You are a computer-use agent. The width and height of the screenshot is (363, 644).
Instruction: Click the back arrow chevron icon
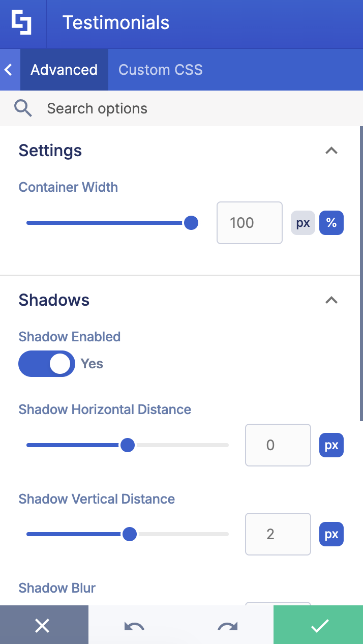click(8, 69)
